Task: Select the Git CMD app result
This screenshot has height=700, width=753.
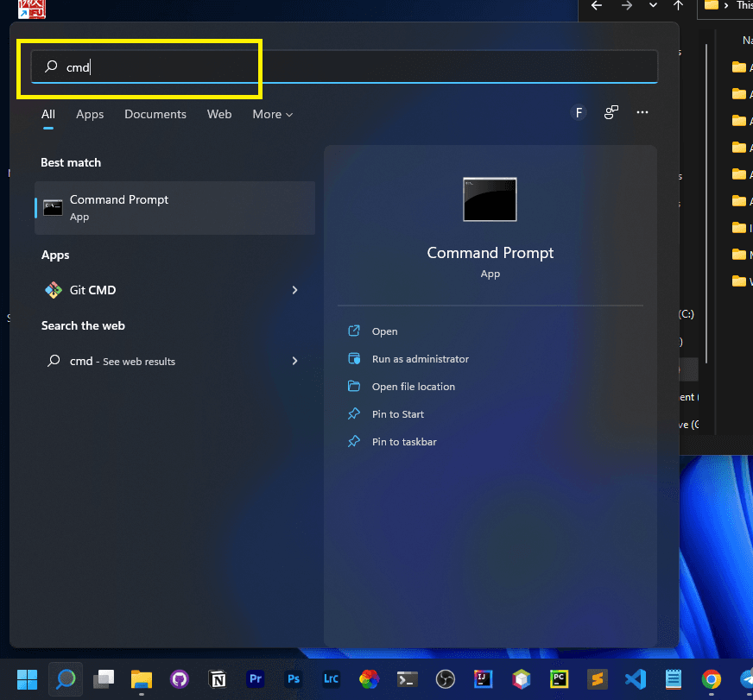Action: pos(174,290)
